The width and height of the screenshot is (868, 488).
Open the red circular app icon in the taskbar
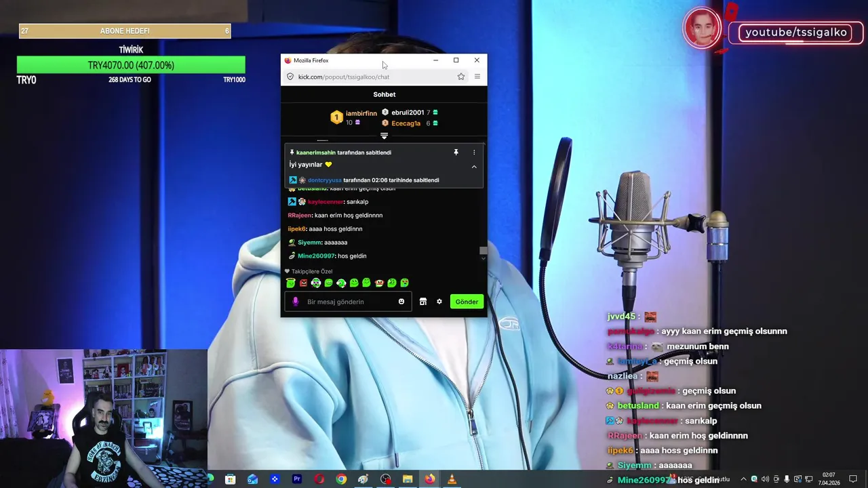(x=319, y=479)
